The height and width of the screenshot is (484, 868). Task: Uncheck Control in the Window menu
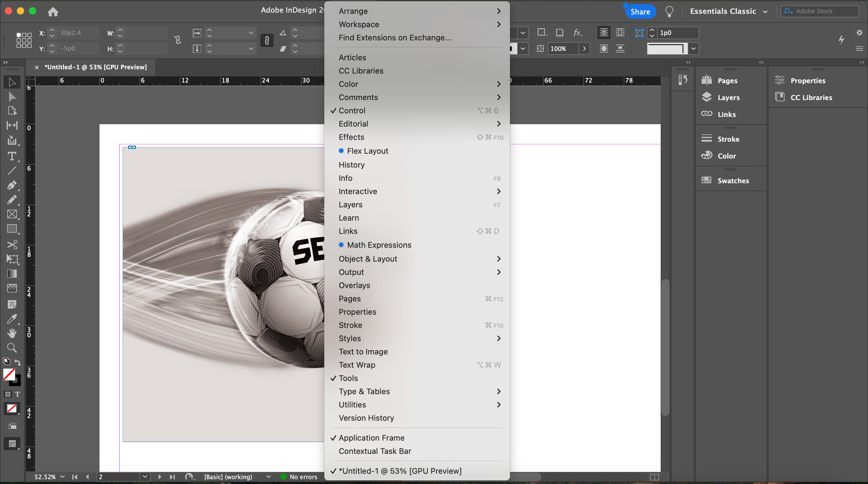click(x=352, y=111)
